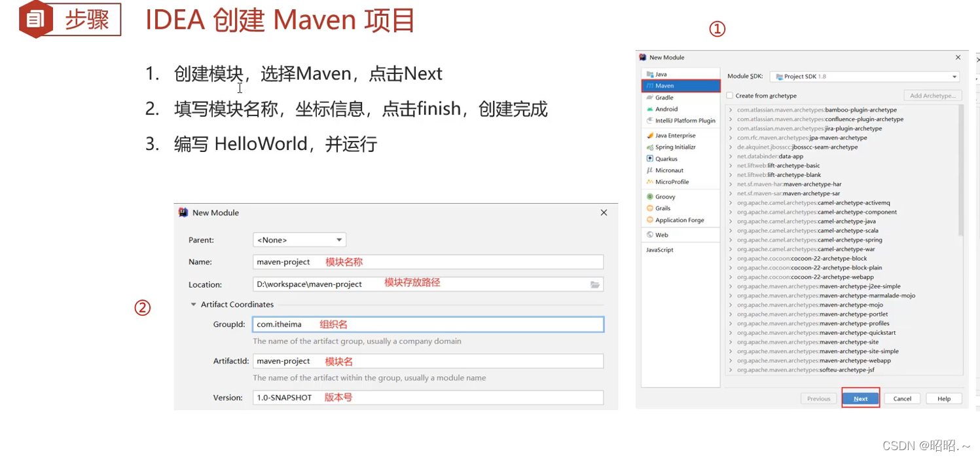Select data-app archetype row
Image resolution: width=980 pixels, height=458 pixels.
coord(841,157)
